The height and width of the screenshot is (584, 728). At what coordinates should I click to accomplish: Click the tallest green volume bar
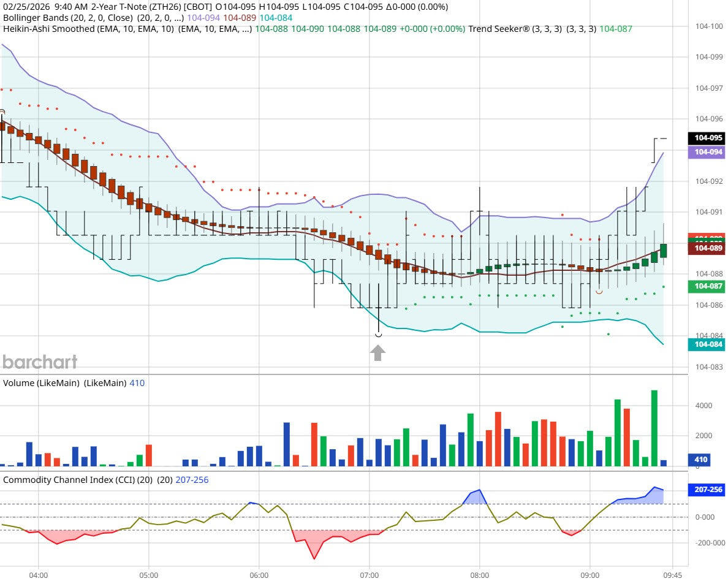click(654, 428)
